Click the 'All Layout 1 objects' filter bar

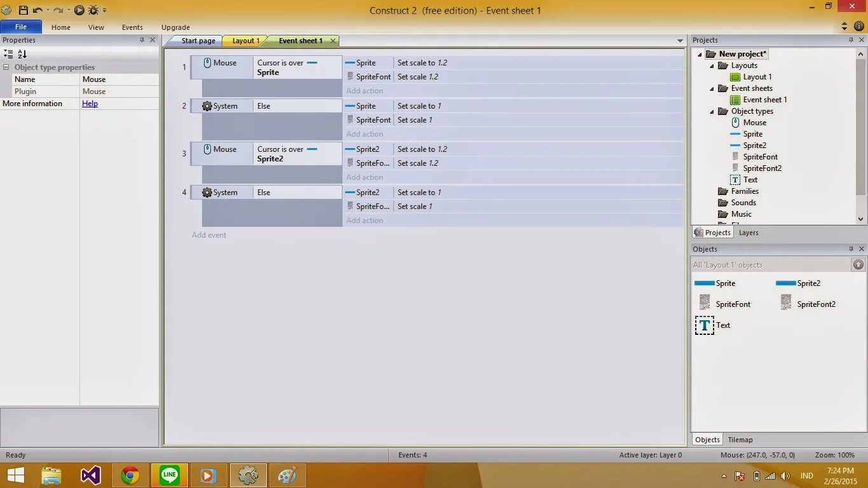[771, 264]
